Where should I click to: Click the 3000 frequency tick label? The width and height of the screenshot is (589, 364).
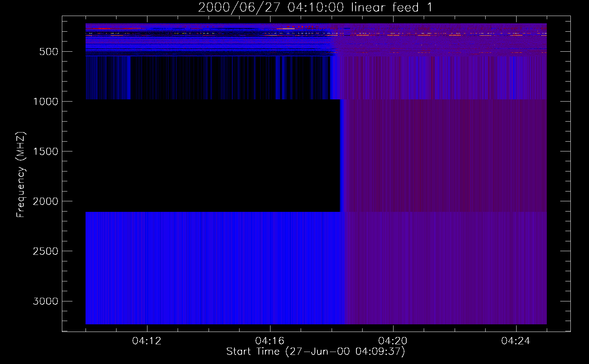point(46,301)
